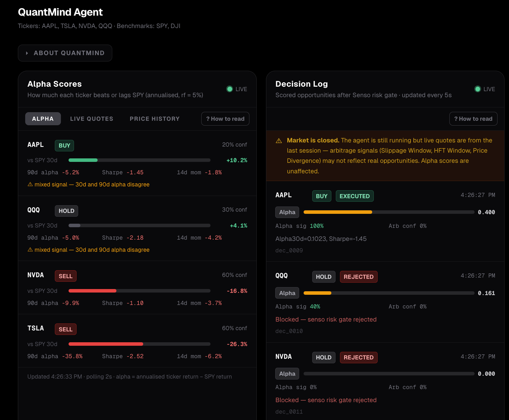This screenshot has width=509, height=420.
Task: Click Sharpe -2.52 value
Action: 135,356
